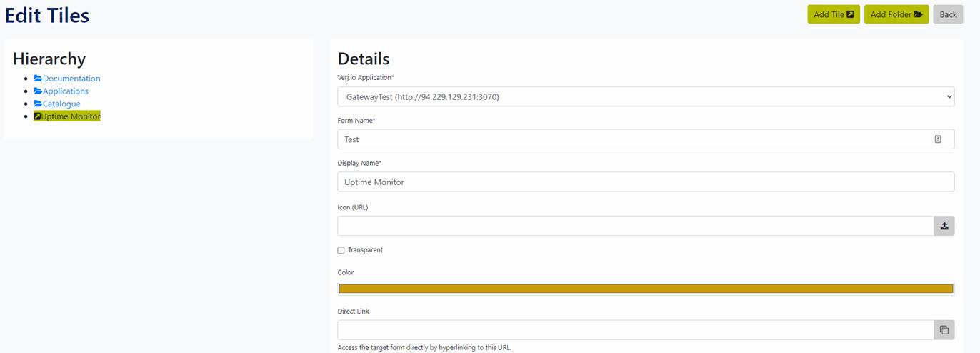Click the lookup icon inside Form Name field
The width and height of the screenshot is (980, 353).
coord(938,139)
